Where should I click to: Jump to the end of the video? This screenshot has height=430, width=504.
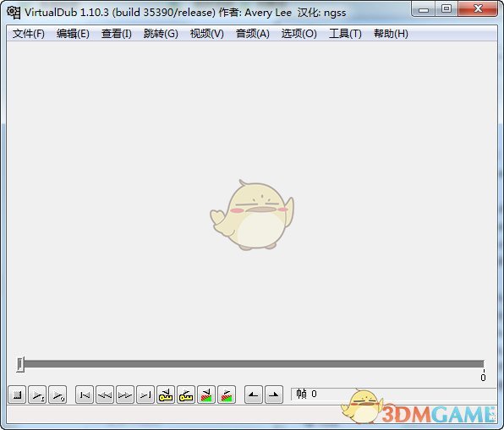click(x=145, y=395)
